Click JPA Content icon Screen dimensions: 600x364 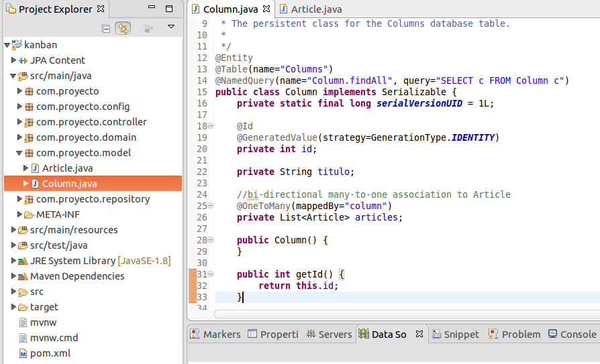pyautogui.click(x=23, y=60)
